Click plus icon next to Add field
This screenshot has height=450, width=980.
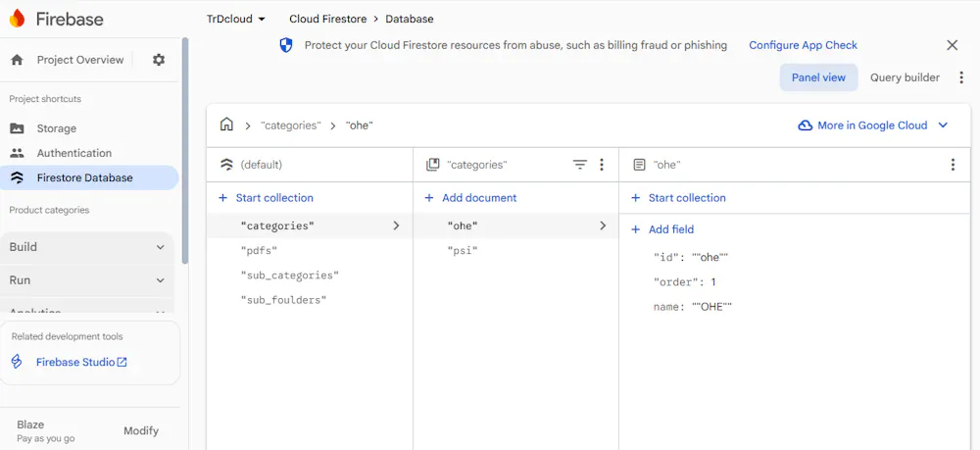(x=636, y=229)
